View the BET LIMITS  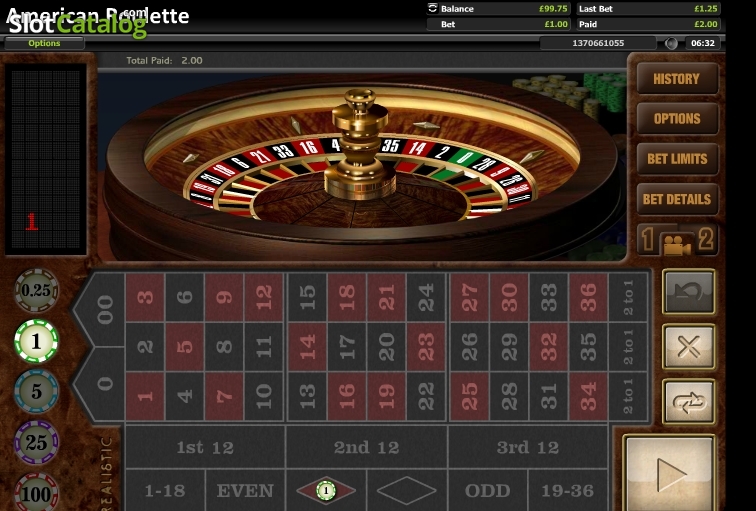(x=677, y=159)
